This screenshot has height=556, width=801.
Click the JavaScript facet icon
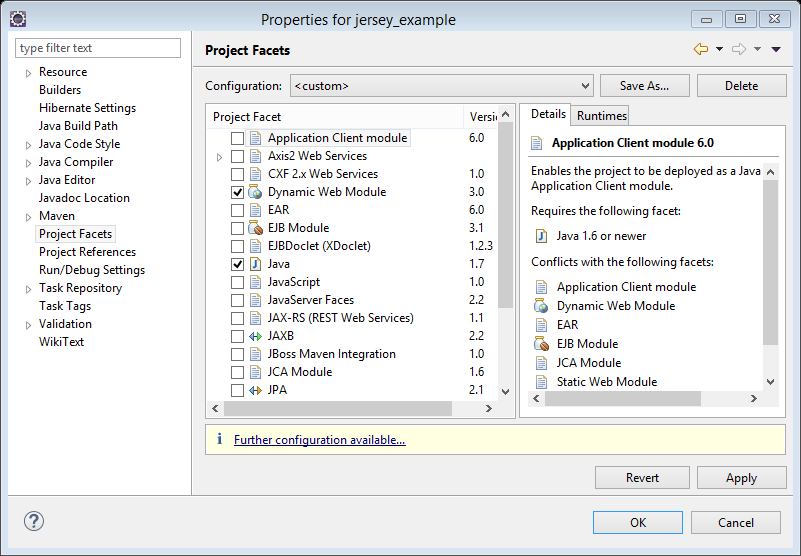click(255, 282)
